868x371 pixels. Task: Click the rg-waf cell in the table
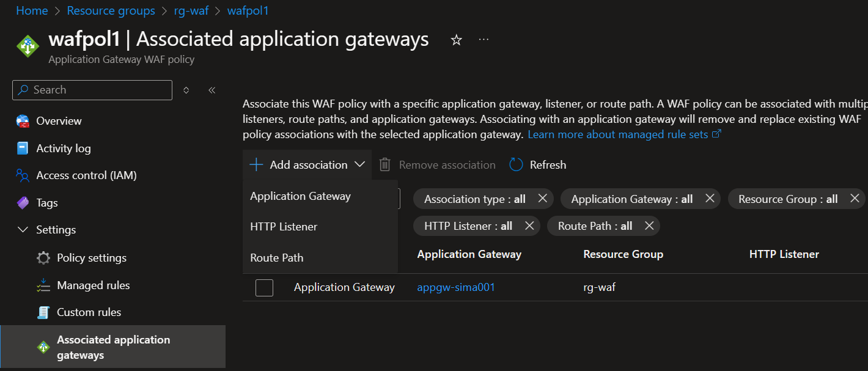[x=600, y=287]
